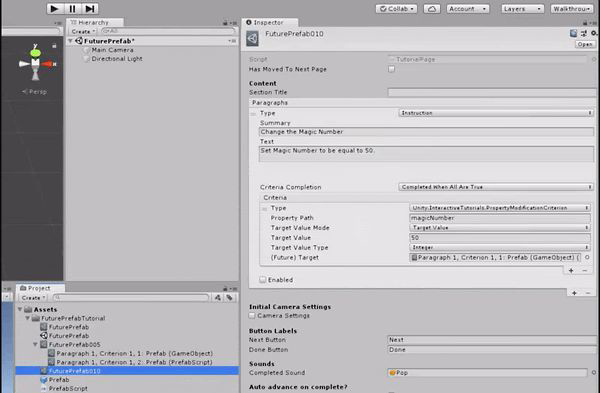
Task: Start Play mode with the play button
Action: pyautogui.click(x=55, y=8)
